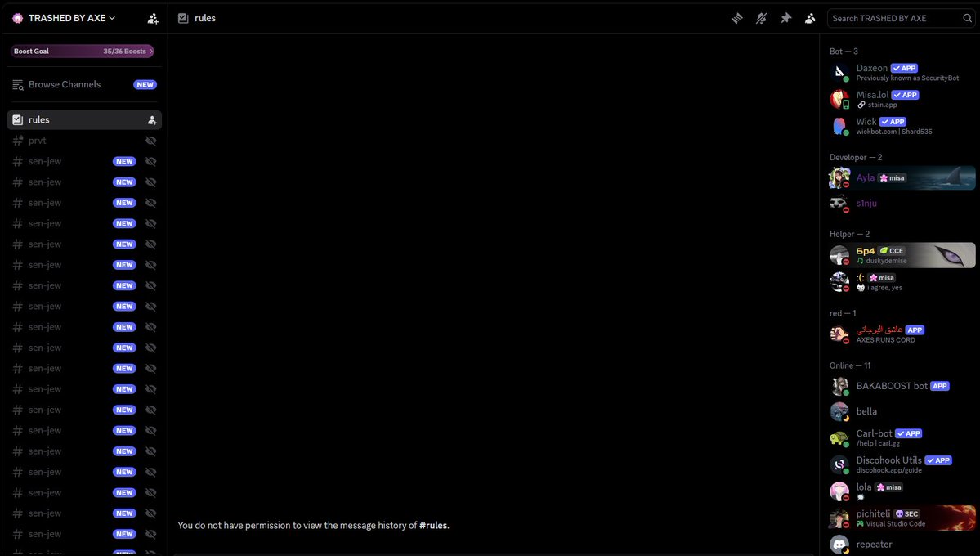Select member BAKABOOST bot
The width and height of the screenshot is (980, 556).
(902, 387)
